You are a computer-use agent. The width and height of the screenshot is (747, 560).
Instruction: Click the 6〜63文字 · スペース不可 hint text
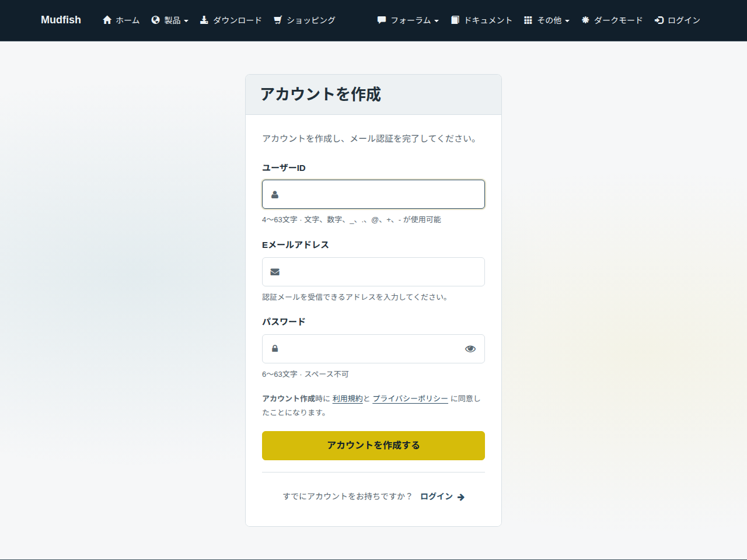pyautogui.click(x=305, y=374)
